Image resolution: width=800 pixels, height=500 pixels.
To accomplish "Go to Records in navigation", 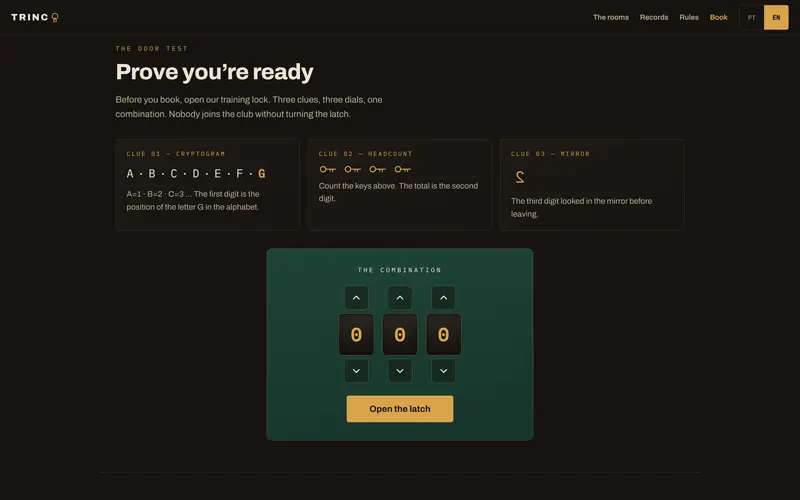I will [x=654, y=17].
